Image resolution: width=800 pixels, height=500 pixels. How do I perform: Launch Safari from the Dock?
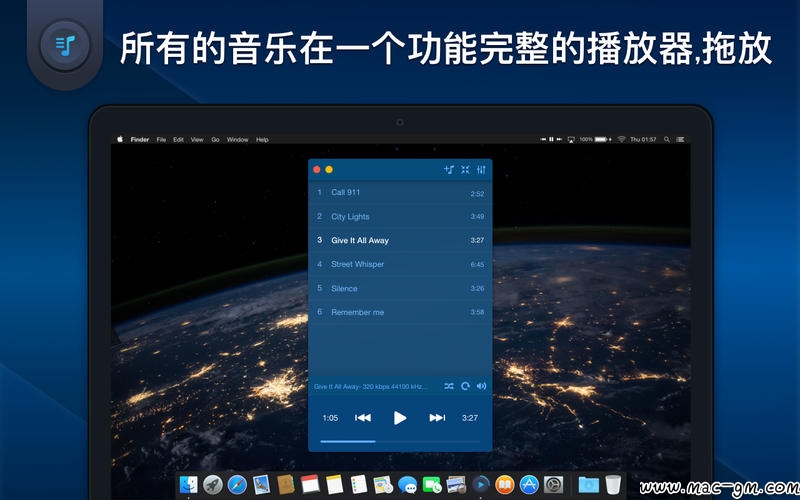[237, 484]
